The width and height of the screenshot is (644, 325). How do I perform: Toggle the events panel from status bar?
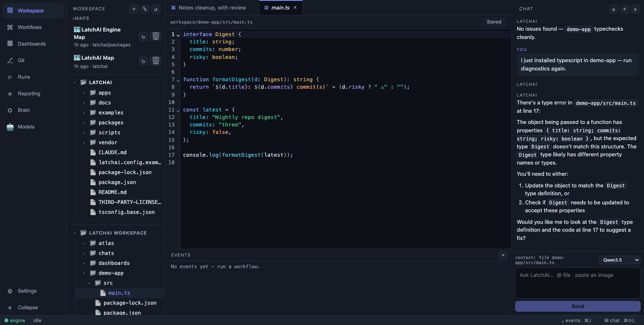click(576, 320)
